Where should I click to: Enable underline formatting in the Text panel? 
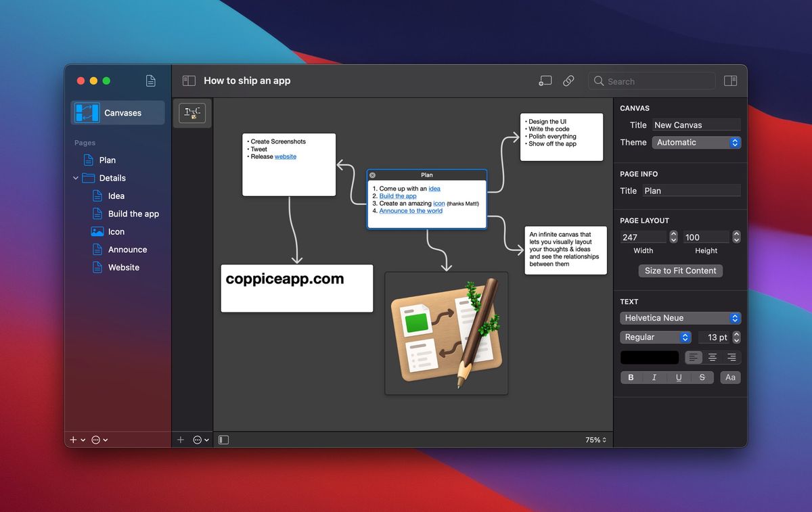[679, 377]
